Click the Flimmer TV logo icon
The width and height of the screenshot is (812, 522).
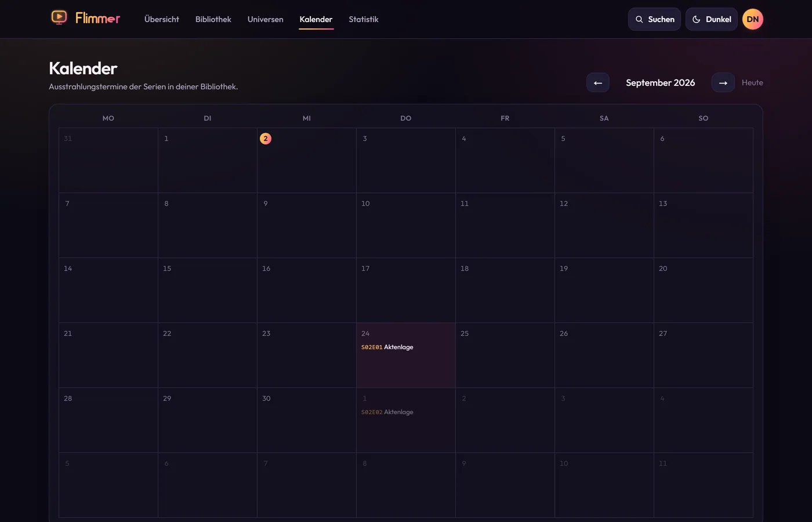(x=59, y=17)
